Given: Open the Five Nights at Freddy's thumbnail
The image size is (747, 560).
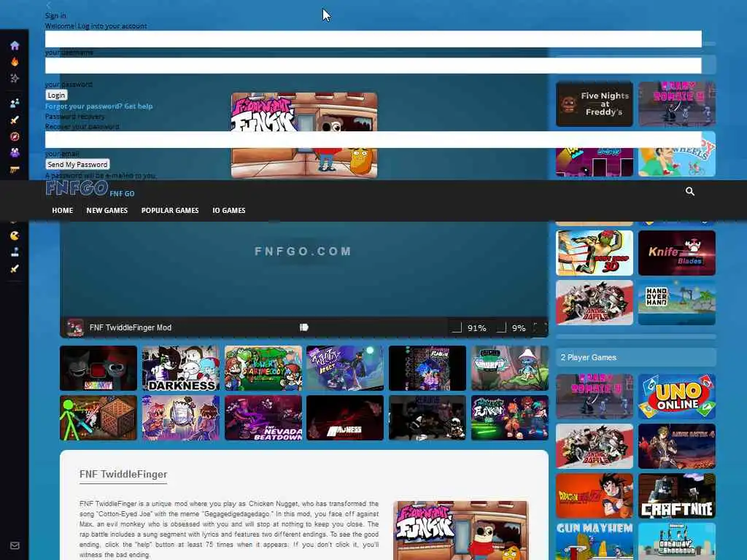Looking at the screenshot, I should (x=594, y=104).
